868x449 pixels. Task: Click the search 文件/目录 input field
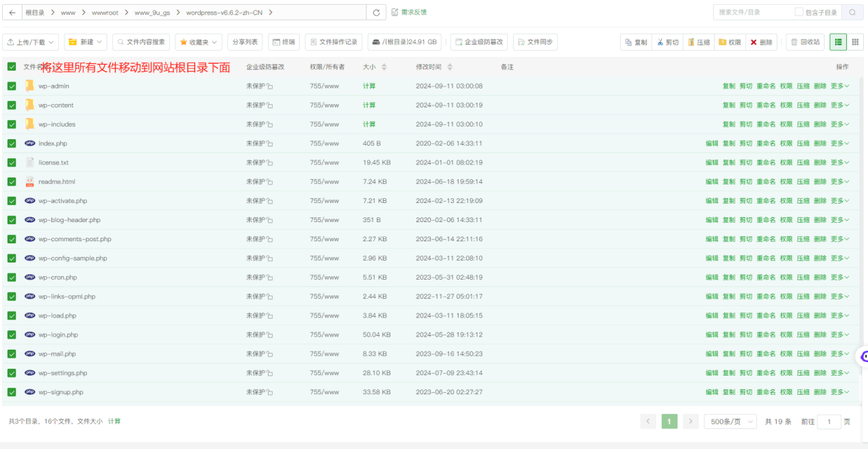coord(752,12)
